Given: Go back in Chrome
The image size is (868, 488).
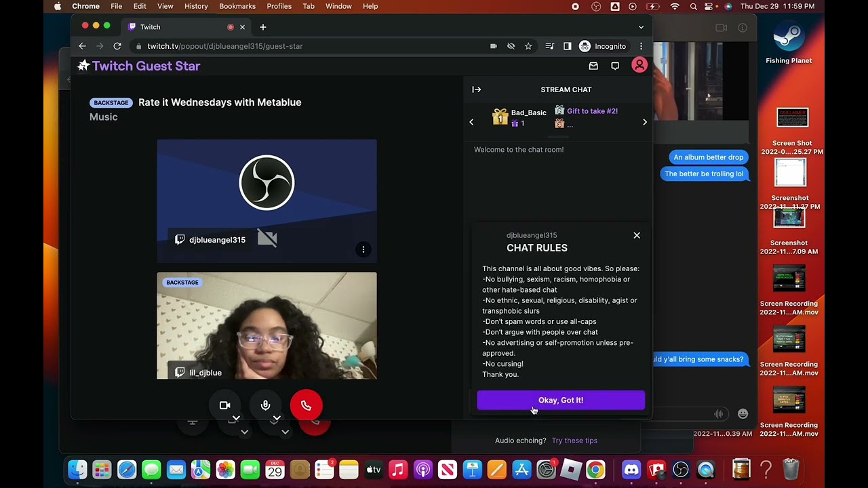Looking at the screenshot, I should coord(82,46).
